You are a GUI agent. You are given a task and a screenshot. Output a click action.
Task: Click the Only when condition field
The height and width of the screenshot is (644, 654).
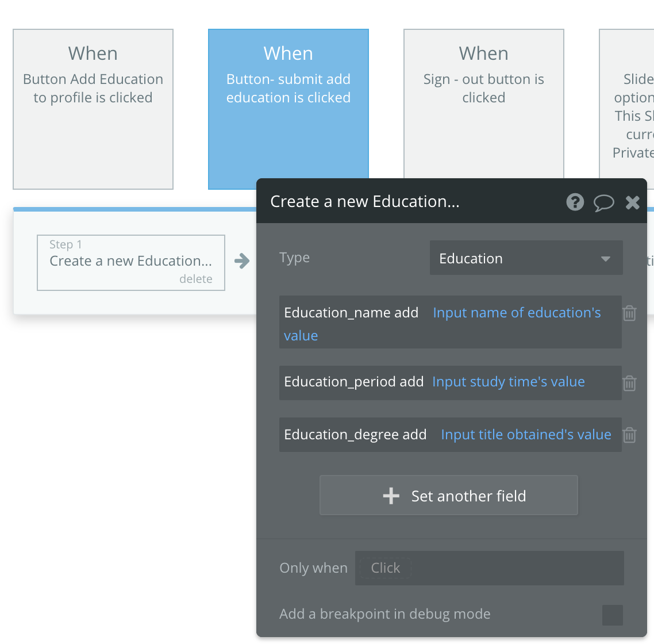(489, 568)
